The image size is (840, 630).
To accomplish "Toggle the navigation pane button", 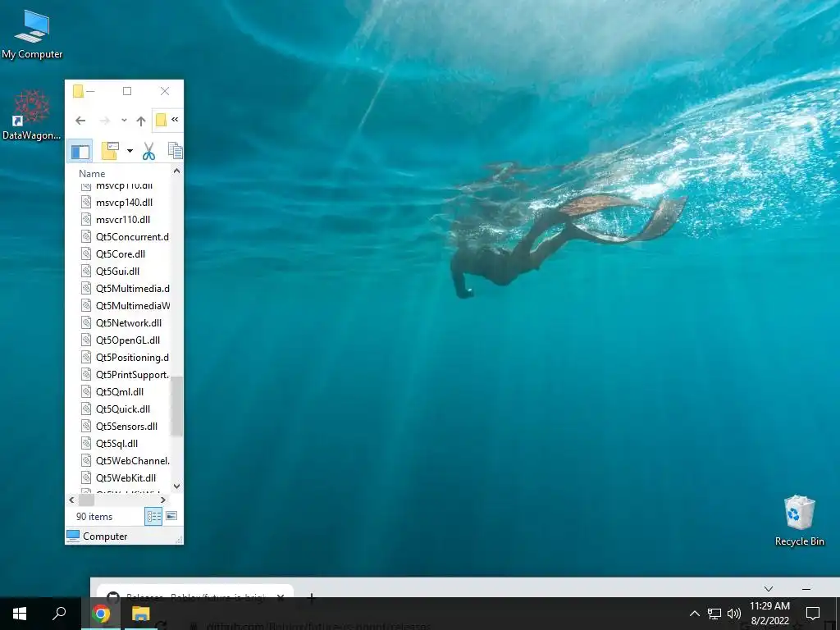I will 80,151.
